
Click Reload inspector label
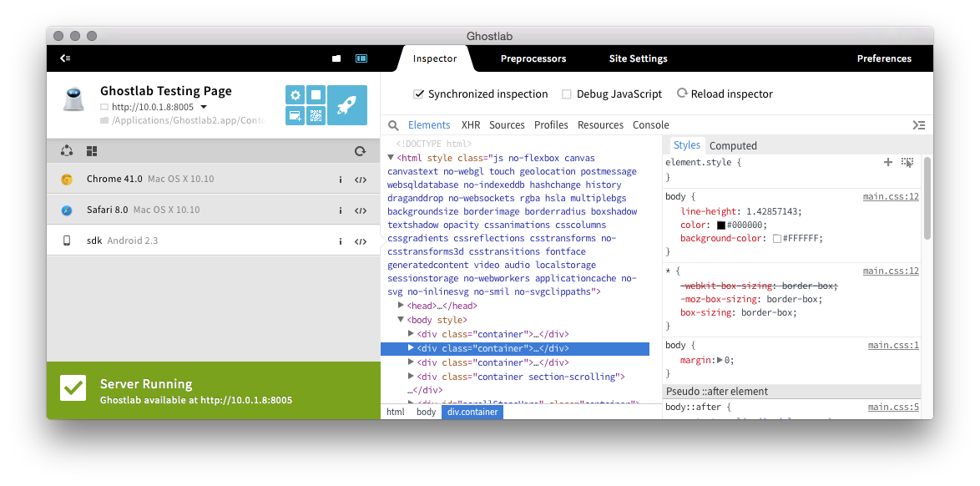click(x=732, y=94)
